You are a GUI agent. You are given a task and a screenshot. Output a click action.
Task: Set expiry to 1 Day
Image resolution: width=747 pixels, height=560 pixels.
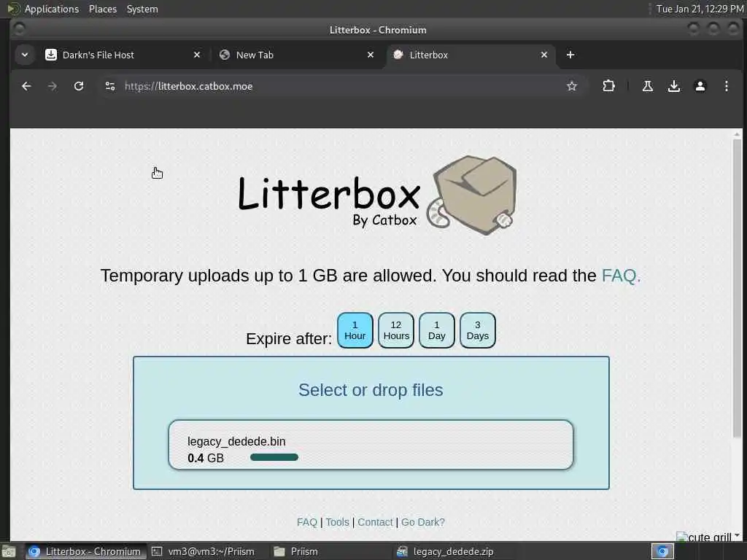tap(437, 330)
